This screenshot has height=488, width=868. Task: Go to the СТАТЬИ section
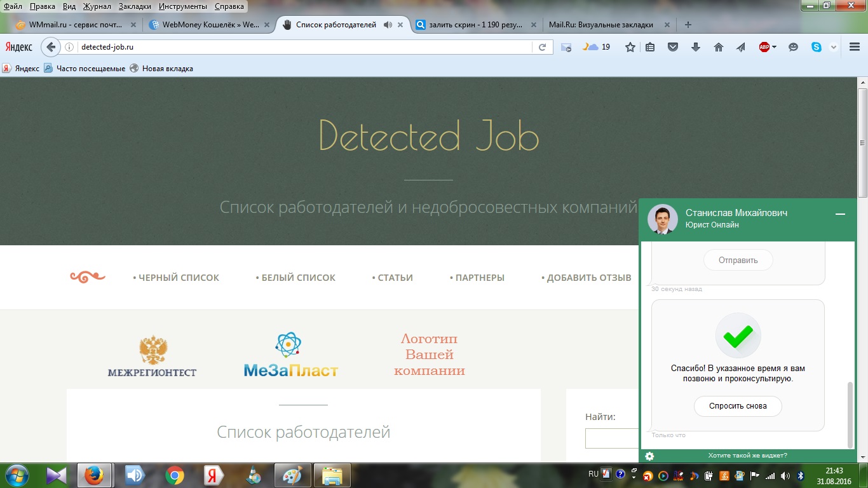coord(393,278)
